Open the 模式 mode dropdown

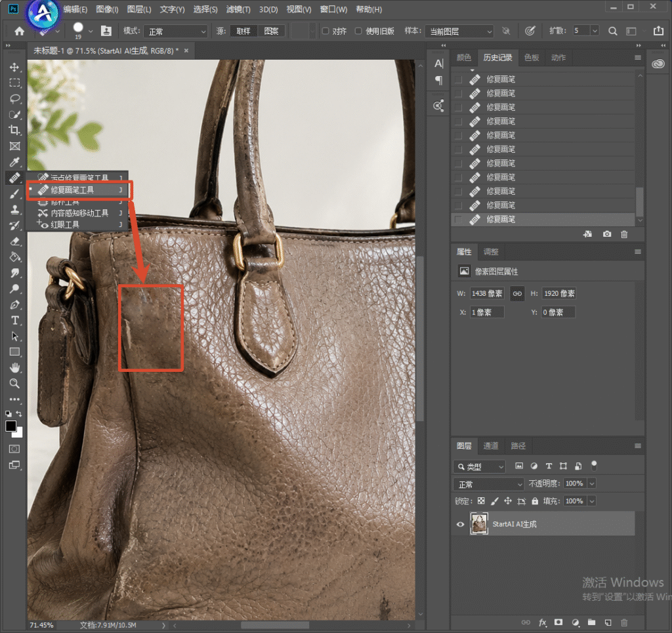click(x=176, y=31)
